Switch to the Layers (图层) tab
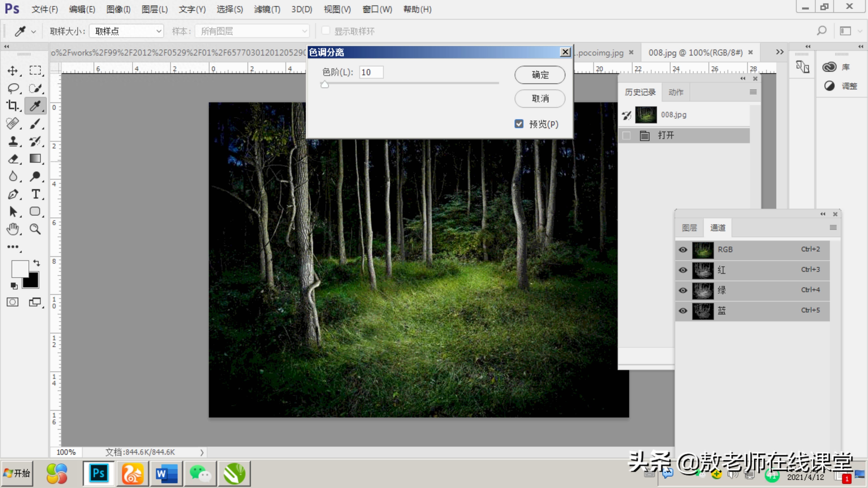Image resolution: width=868 pixels, height=488 pixels. pos(689,228)
